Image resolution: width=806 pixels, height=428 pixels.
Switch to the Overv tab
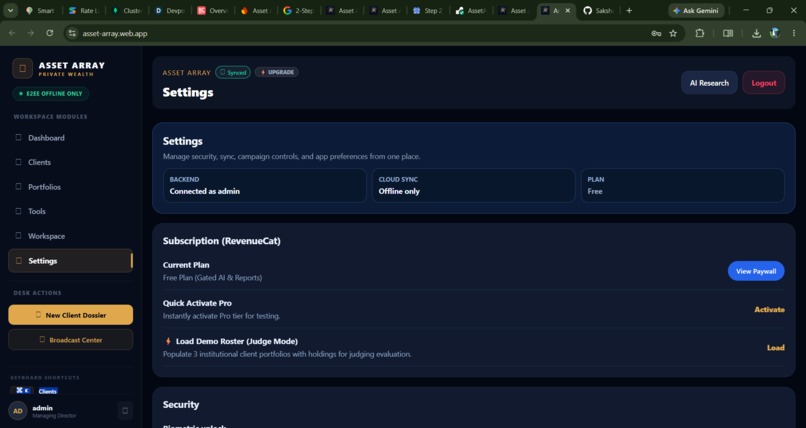pyautogui.click(x=213, y=10)
